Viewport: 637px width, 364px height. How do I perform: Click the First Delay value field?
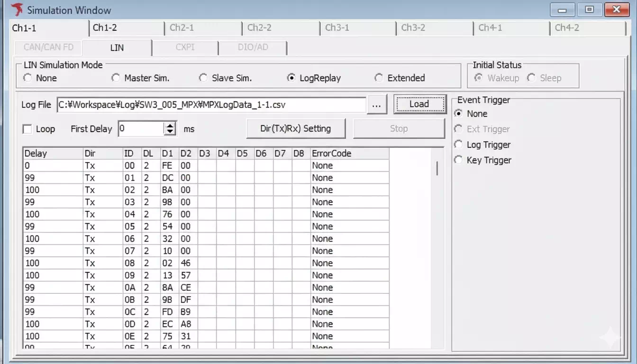141,129
